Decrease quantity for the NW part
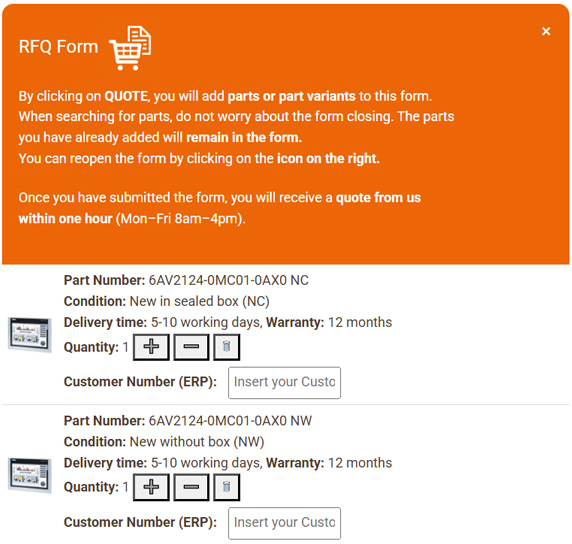572x544 pixels. click(x=191, y=487)
